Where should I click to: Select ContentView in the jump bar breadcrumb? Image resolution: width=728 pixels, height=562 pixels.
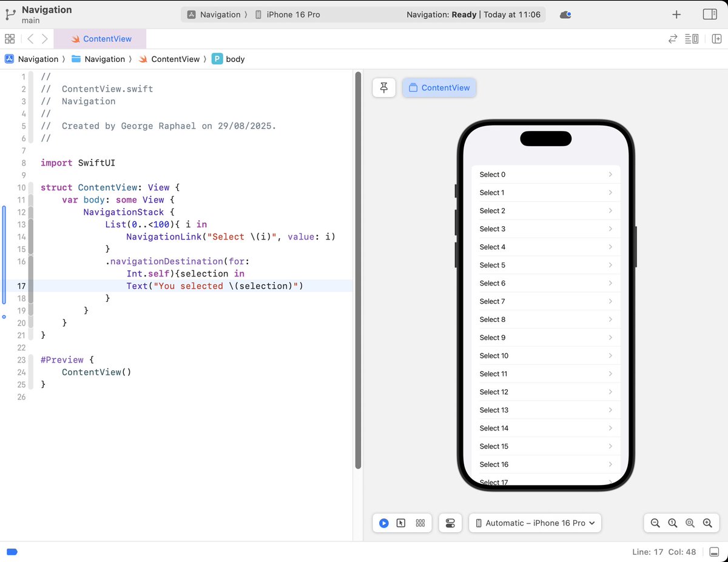175,59
